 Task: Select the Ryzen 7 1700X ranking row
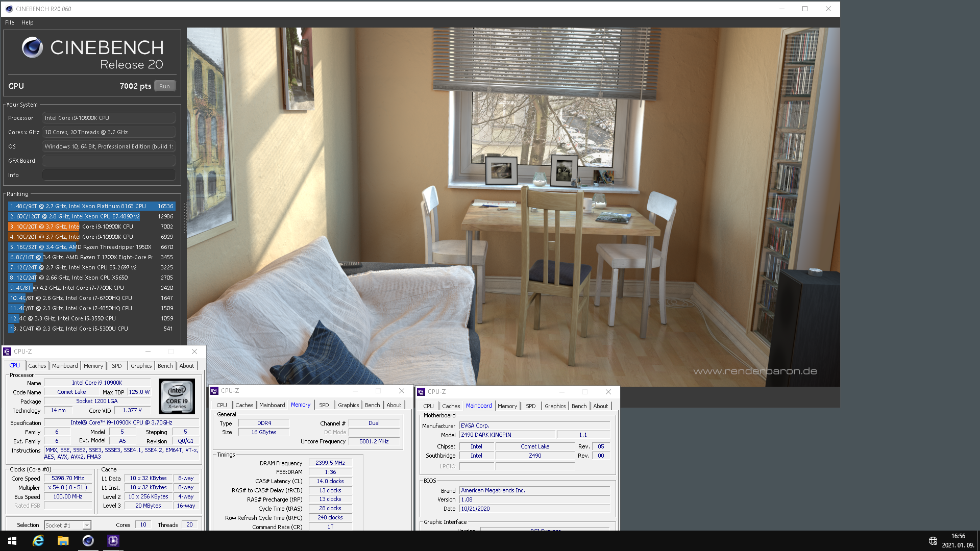pos(92,257)
